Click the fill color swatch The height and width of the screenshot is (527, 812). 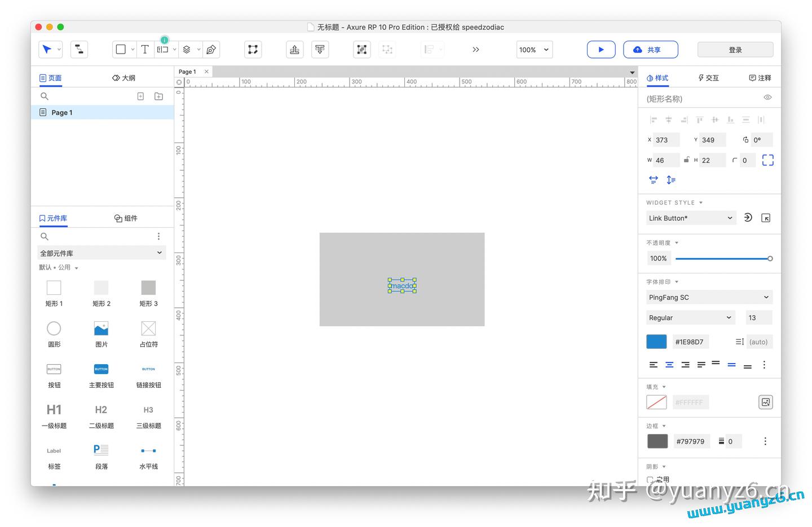pyautogui.click(x=656, y=402)
